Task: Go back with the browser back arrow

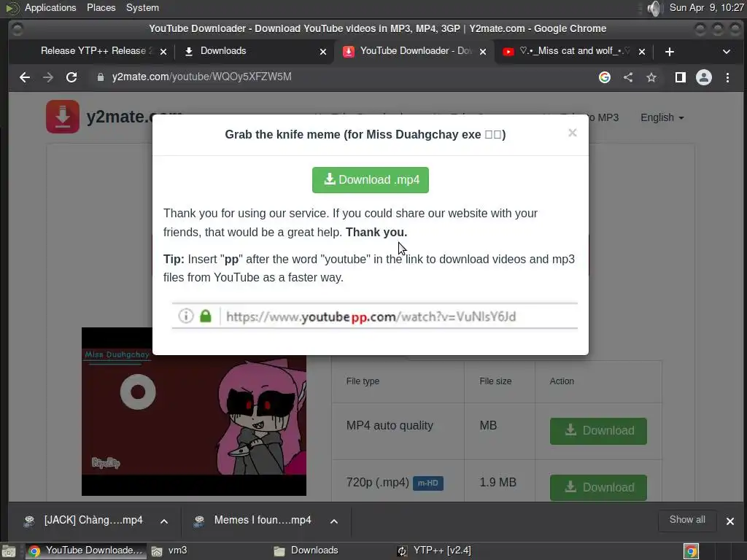Action: (x=25, y=77)
